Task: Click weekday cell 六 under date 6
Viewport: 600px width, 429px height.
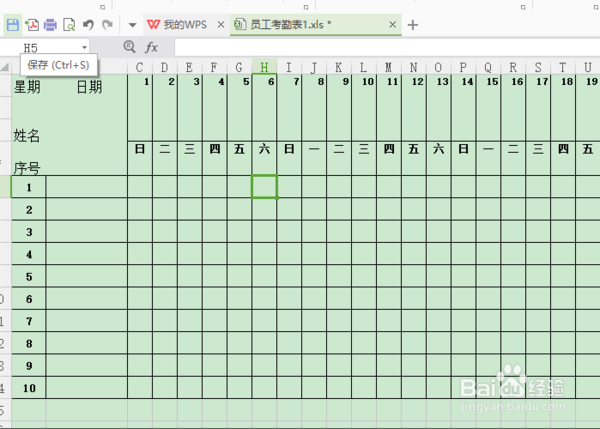Action: pyautogui.click(x=264, y=158)
